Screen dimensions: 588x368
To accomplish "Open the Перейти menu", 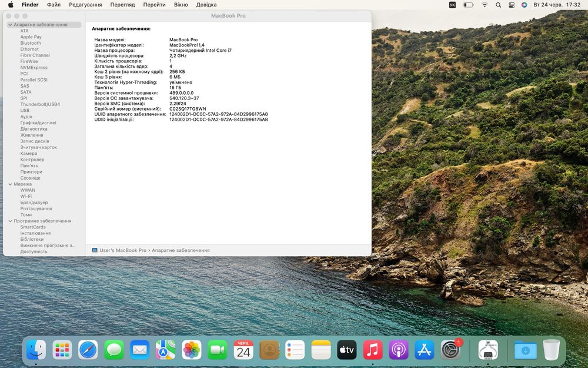I will (x=154, y=5).
